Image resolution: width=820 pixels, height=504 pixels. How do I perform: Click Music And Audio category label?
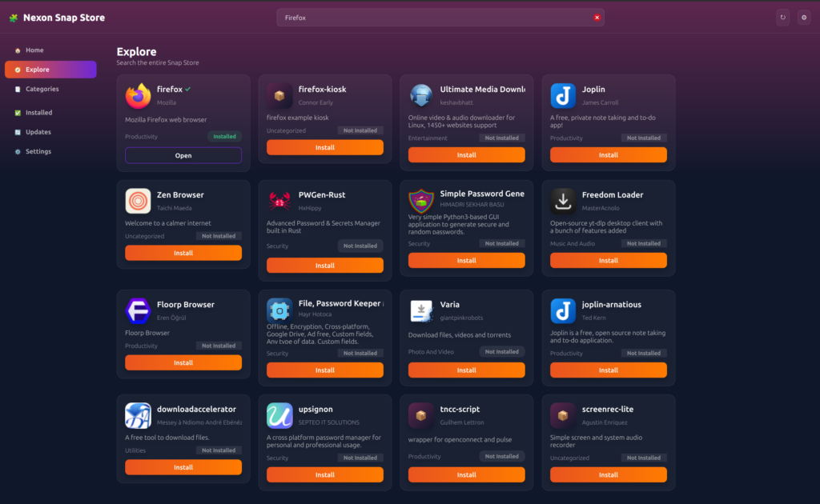572,243
